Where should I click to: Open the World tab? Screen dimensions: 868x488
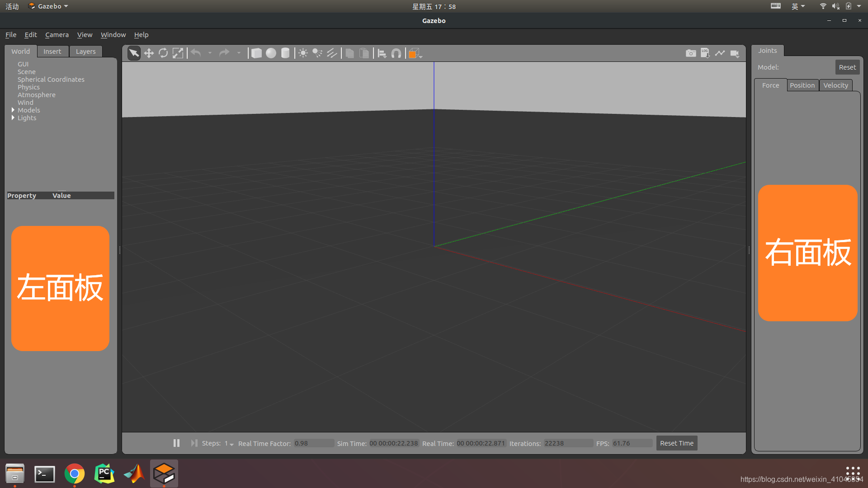coord(20,51)
